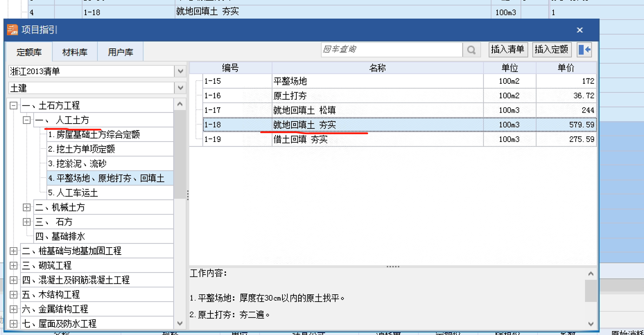Expand 二、桩基础与地基加固工程 node

(x=14, y=251)
